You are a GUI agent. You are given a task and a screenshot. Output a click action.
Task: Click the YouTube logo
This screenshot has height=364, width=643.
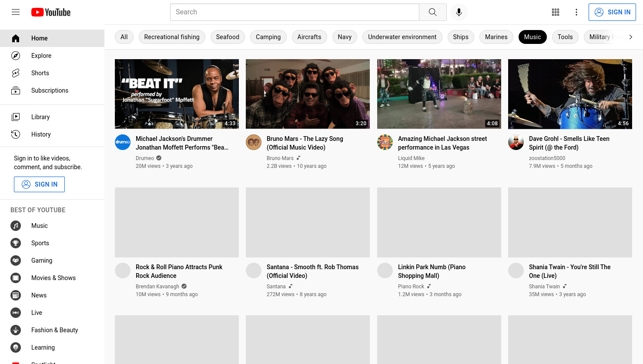tap(51, 12)
